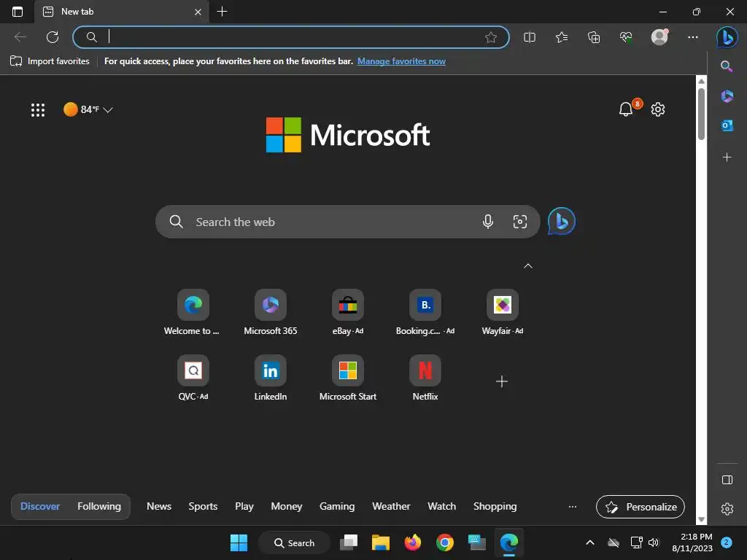Open Microsoft Start quick link tile
The height and width of the screenshot is (560, 747).
[348, 378]
